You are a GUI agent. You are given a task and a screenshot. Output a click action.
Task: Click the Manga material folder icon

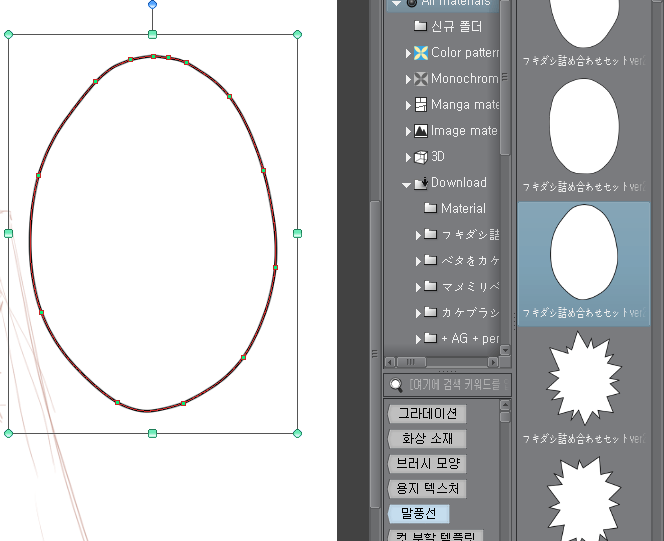[x=421, y=105]
